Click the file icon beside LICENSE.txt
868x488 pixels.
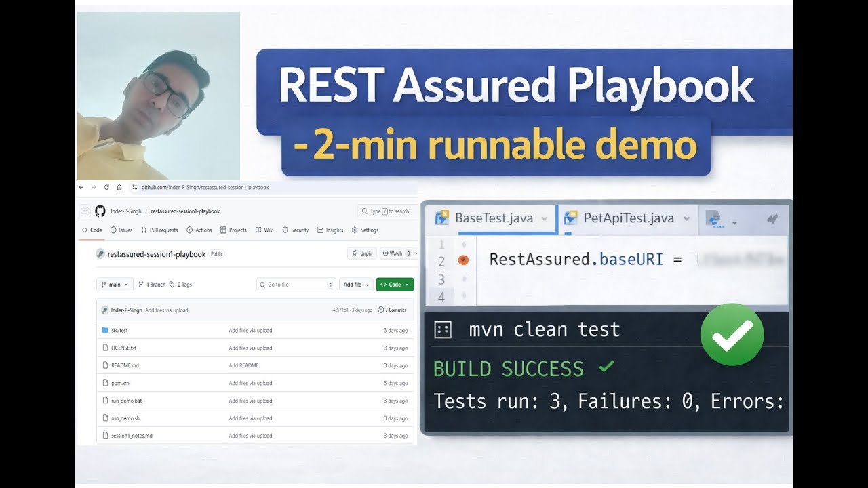(x=105, y=348)
